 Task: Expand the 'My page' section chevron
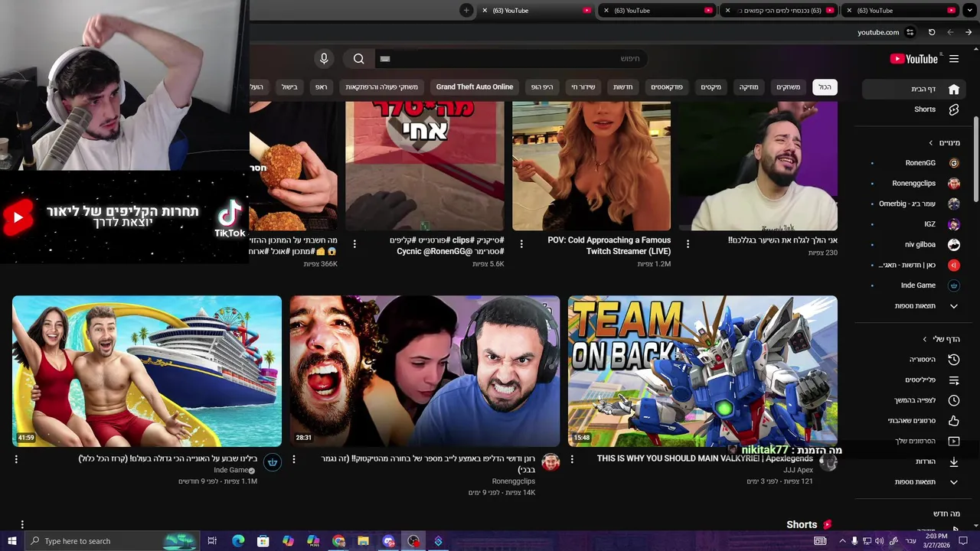(925, 339)
